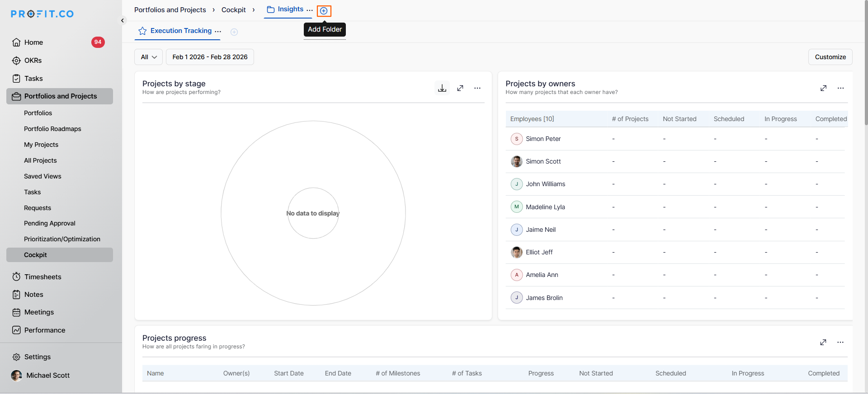Expand the Projects by stage widget

460,88
